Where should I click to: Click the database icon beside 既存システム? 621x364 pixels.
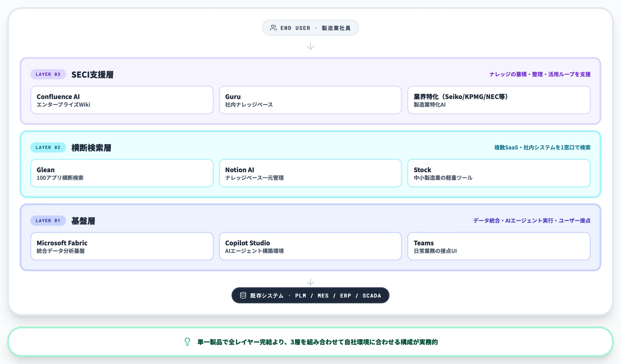click(x=243, y=295)
